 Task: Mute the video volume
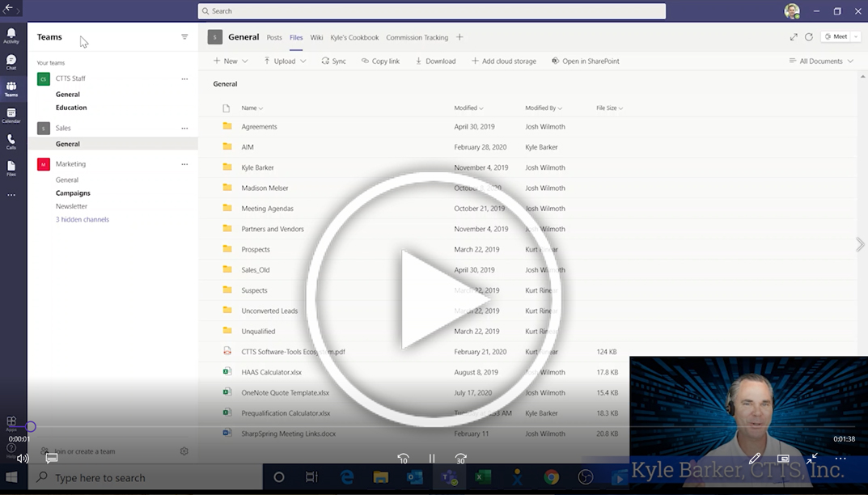coord(23,459)
